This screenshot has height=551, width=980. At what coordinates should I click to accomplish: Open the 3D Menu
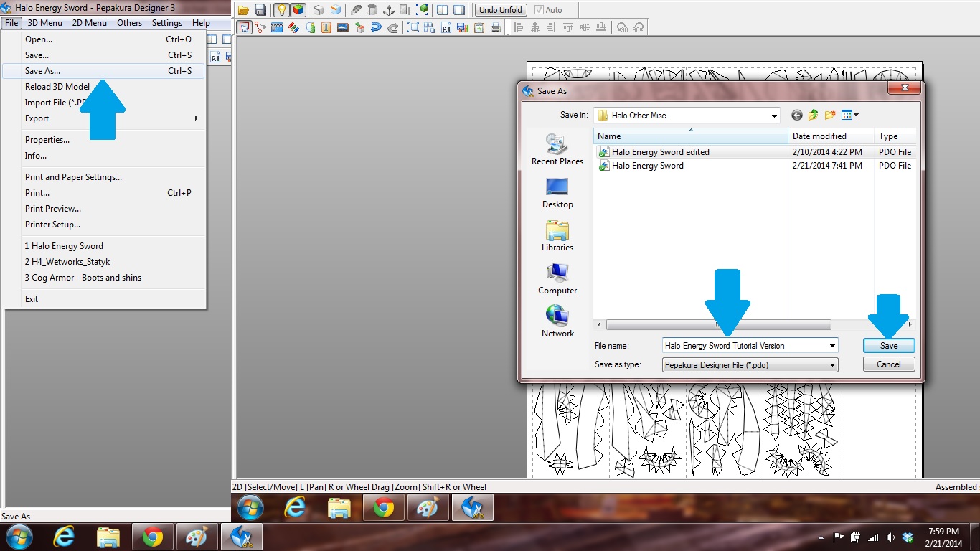(x=45, y=23)
